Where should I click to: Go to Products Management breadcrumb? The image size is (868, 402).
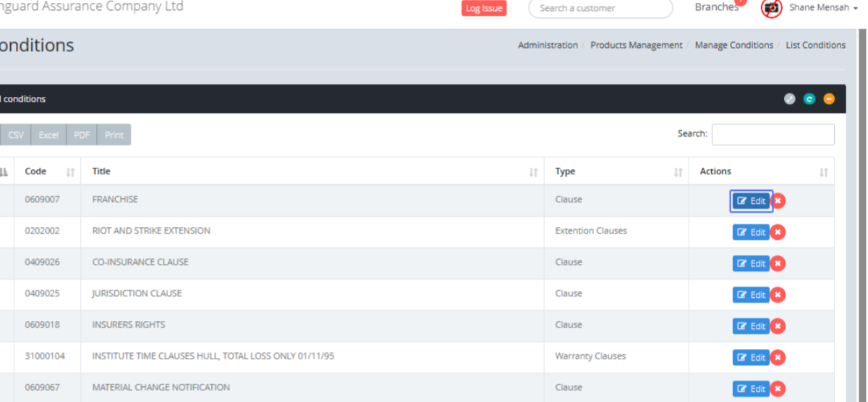point(636,46)
